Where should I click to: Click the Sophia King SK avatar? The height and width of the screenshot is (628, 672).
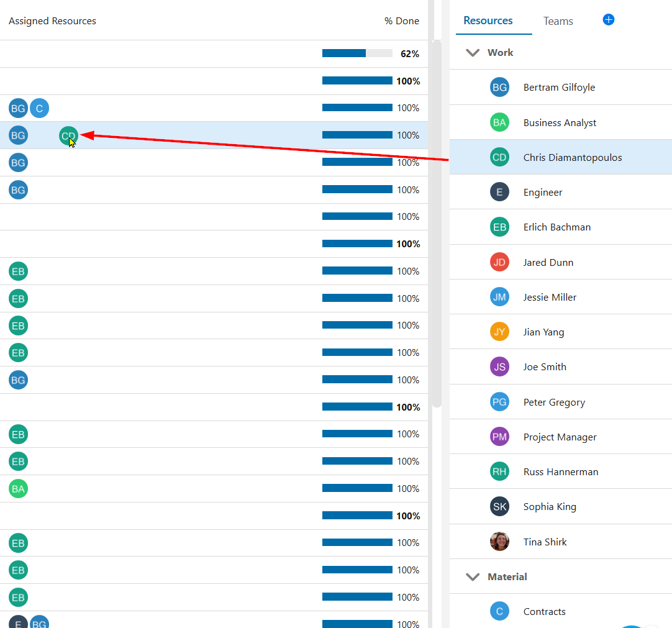pos(499,507)
